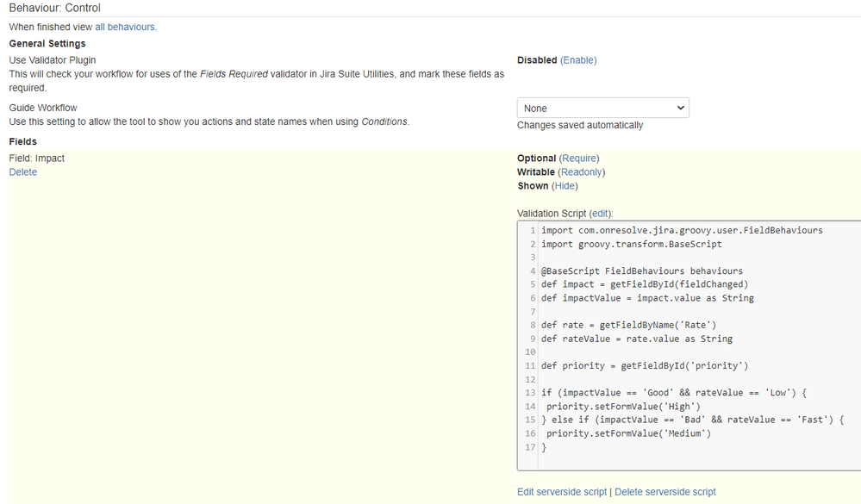
Task: Click the 'Changes saved automatically' text
Action: 580,125
